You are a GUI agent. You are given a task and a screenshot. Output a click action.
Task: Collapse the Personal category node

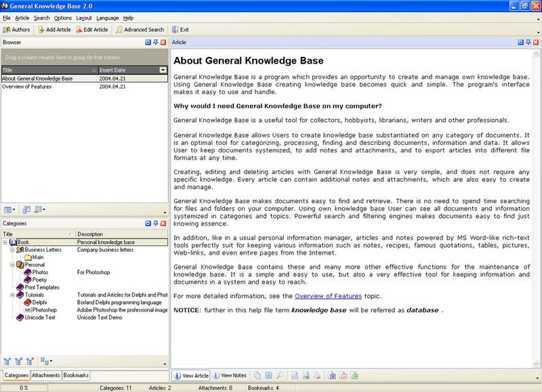[13, 265]
